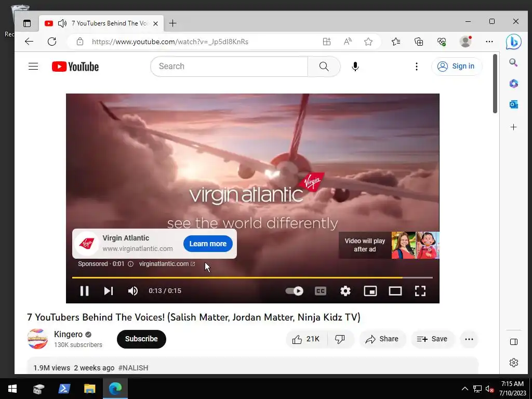The width and height of the screenshot is (532, 399).
Task: Open the Kingero channel name link
Action: pyautogui.click(x=68, y=334)
